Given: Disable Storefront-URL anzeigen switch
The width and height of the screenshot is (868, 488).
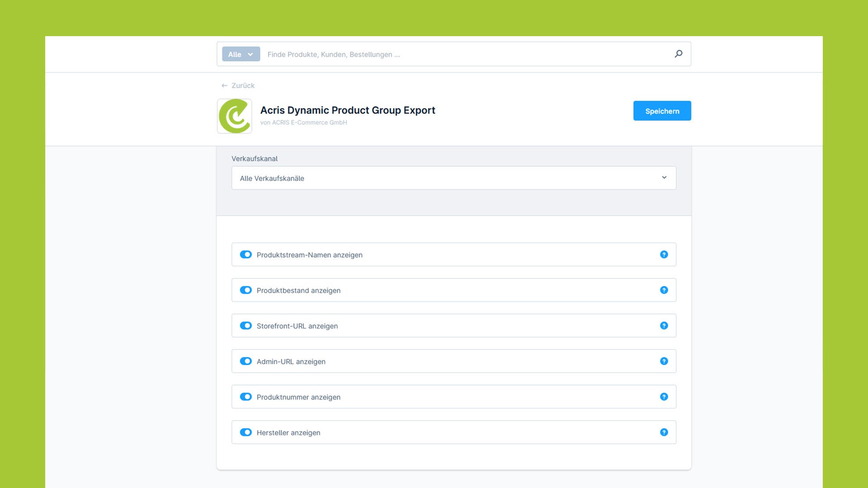Looking at the screenshot, I should [245, 326].
